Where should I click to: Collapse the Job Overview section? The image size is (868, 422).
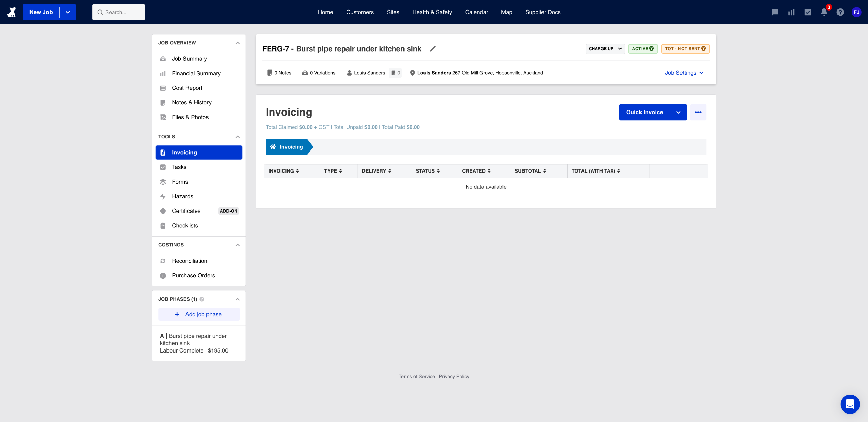coord(237,43)
